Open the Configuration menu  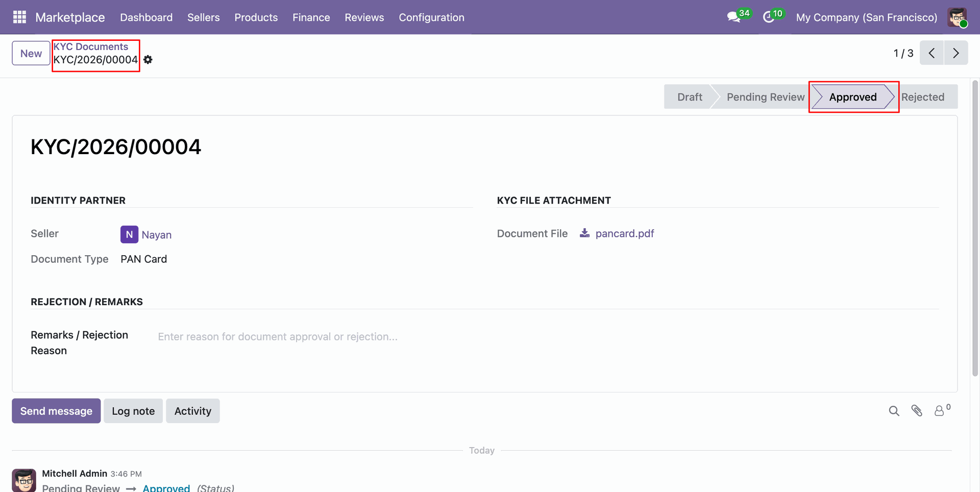click(432, 17)
